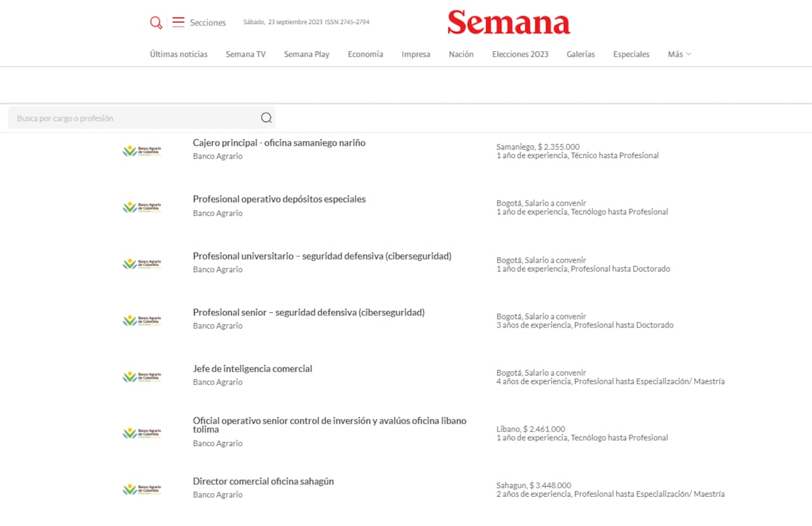Click Banco Agrario logo beside Oficial operativo senior

click(142, 433)
